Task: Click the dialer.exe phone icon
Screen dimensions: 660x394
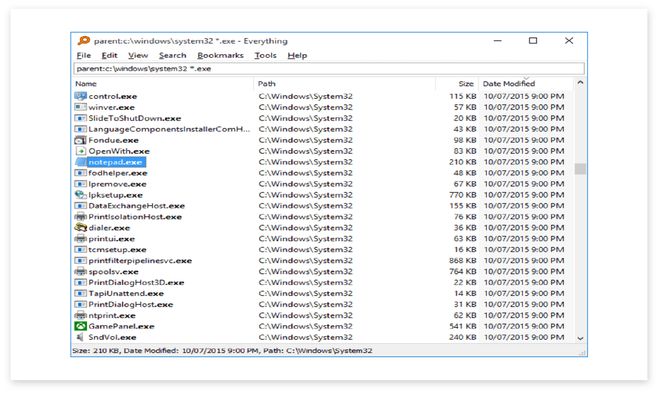Action: (x=80, y=228)
